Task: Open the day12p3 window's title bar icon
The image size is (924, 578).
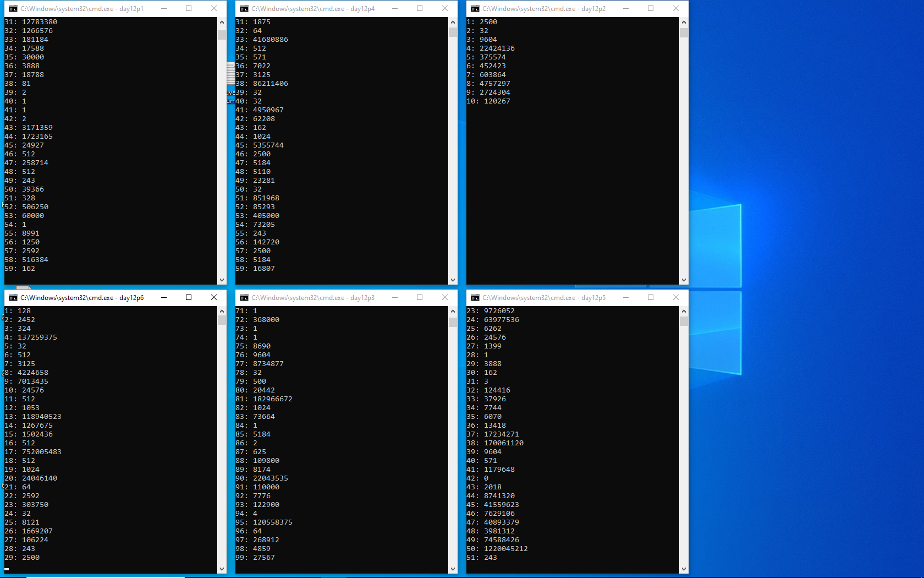Action: (244, 298)
